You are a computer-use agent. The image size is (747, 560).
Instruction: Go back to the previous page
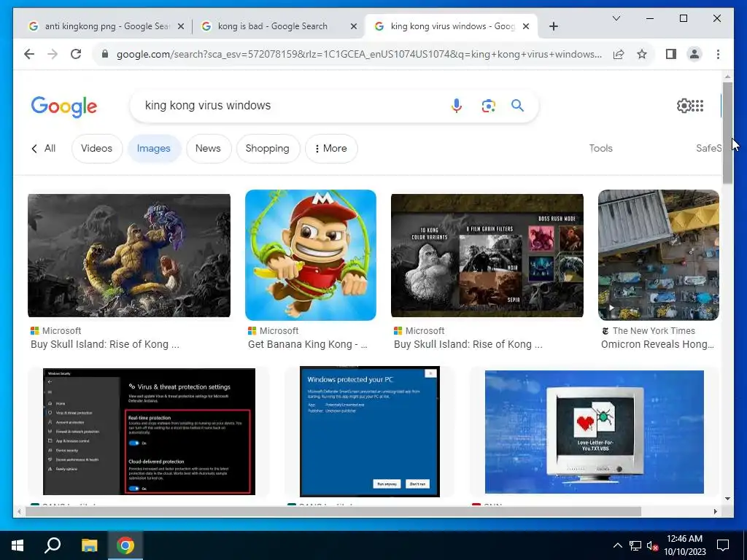click(29, 54)
